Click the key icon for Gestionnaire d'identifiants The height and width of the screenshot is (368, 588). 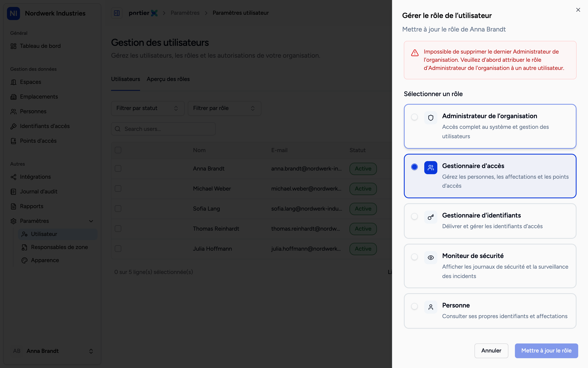[x=431, y=217]
